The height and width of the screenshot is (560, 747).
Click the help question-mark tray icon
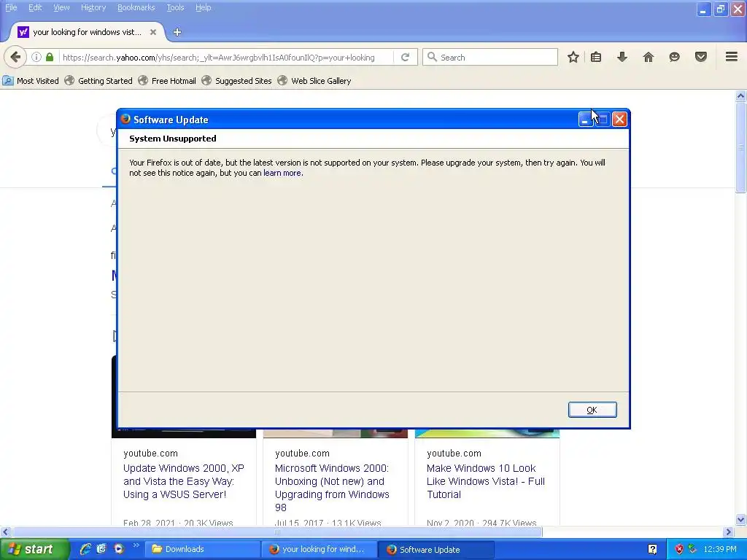pos(652,550)
